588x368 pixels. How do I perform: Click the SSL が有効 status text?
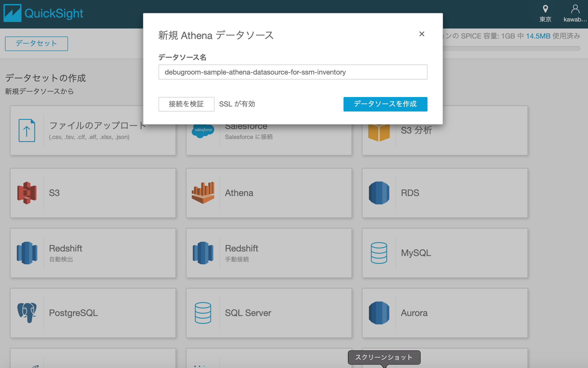tap(237, 104)
